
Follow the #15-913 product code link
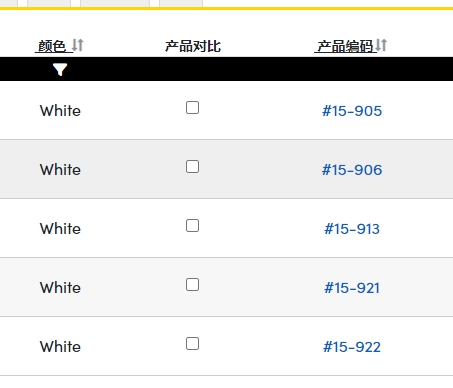352,229
